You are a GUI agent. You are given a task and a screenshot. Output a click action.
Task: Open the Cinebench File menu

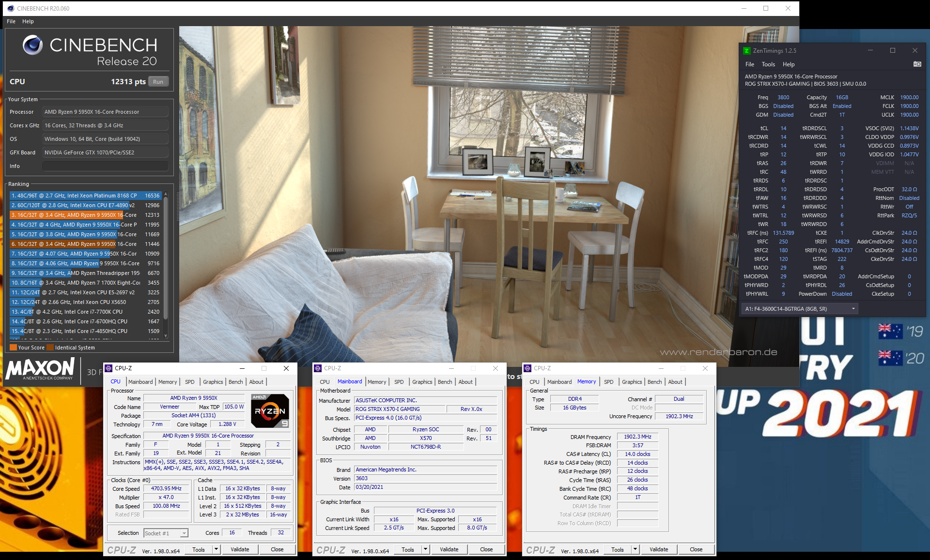(11, 21)
